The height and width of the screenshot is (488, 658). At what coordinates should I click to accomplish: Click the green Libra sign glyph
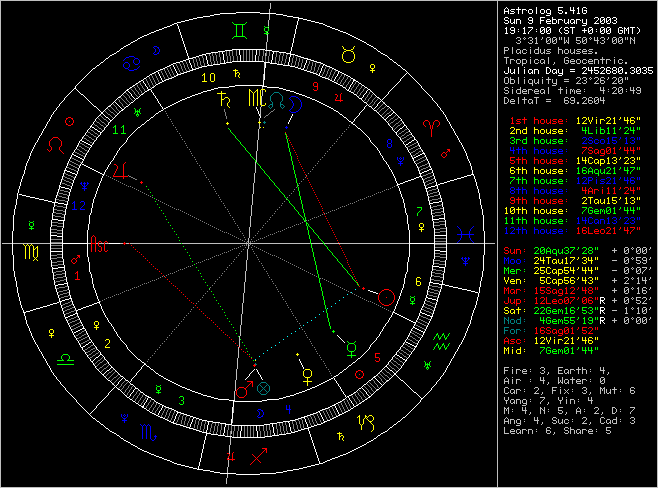click(x=65, y=359)
